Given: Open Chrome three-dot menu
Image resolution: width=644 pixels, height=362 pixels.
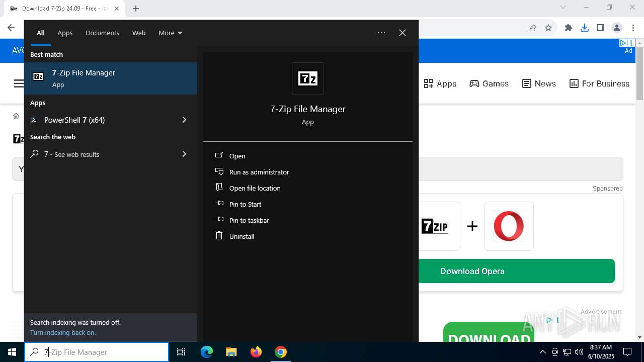Looking at the screenshot, I should click(x=632, y=28).
